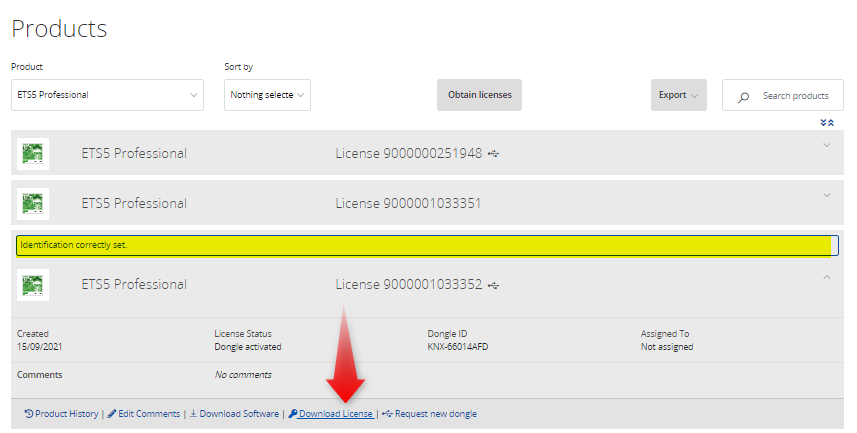Click the product thumbnail for License 9000001033351
This screenshot has width=857, height=433.
click(33, 203)
